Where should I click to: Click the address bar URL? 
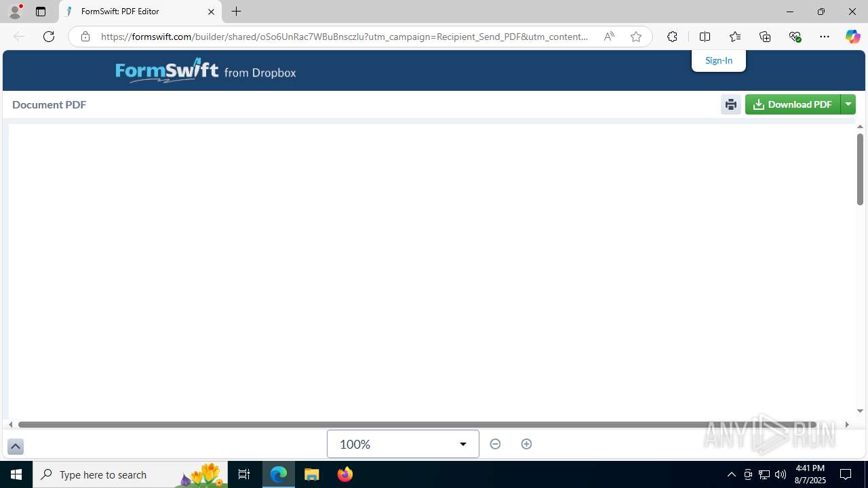344,37
